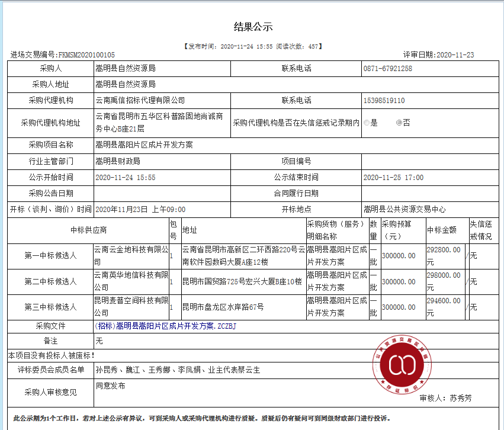Click the 云南云金地科技有限公司 supplier cell

pyautogui.click(x=131, y=256)
